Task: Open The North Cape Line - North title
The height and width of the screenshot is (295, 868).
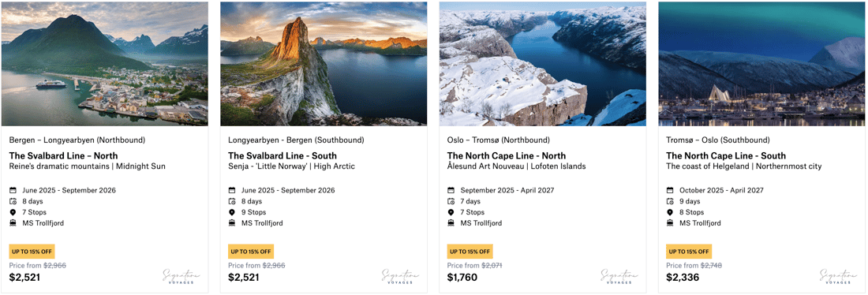Action: pos(507,155)
